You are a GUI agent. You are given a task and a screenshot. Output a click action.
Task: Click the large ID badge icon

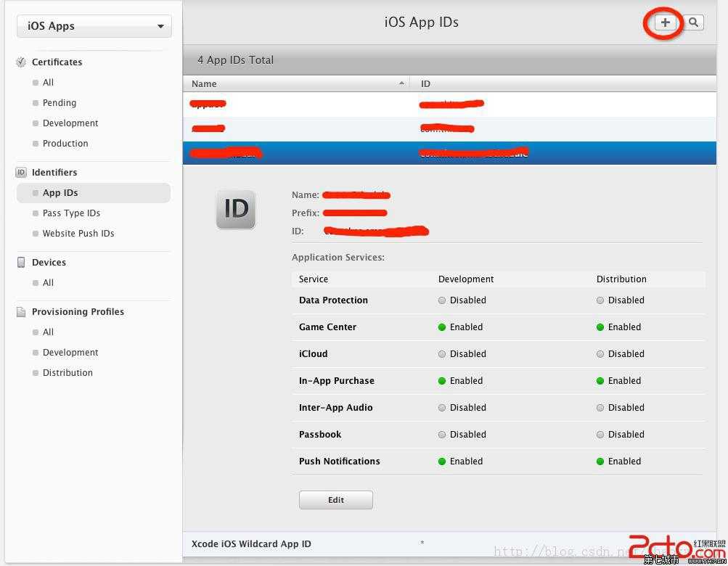[236, 210]
